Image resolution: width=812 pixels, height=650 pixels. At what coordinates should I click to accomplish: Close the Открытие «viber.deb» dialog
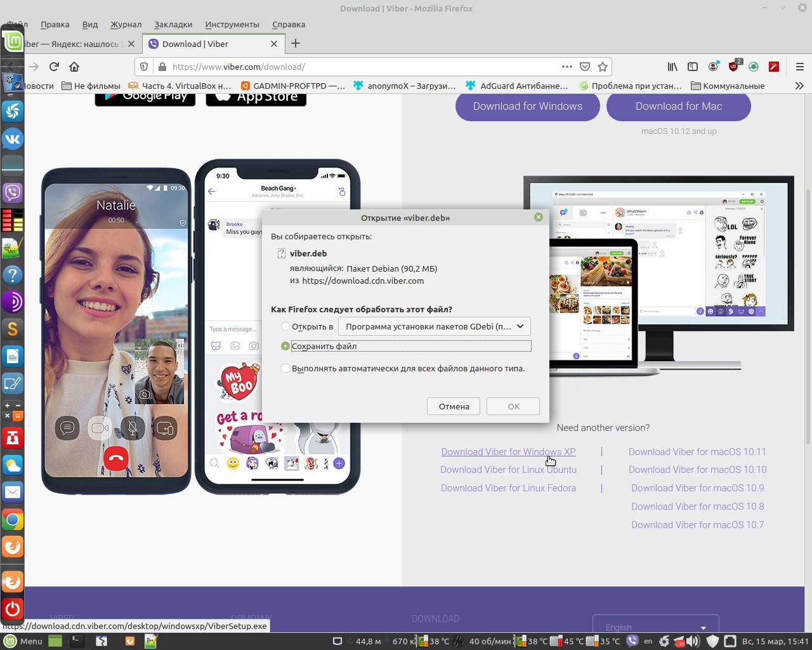(539, 217)
